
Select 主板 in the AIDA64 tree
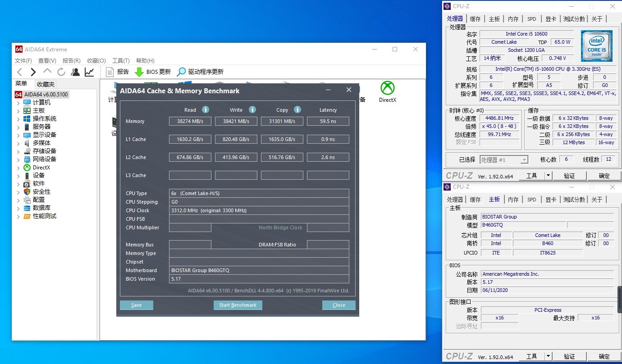(39, 110)
